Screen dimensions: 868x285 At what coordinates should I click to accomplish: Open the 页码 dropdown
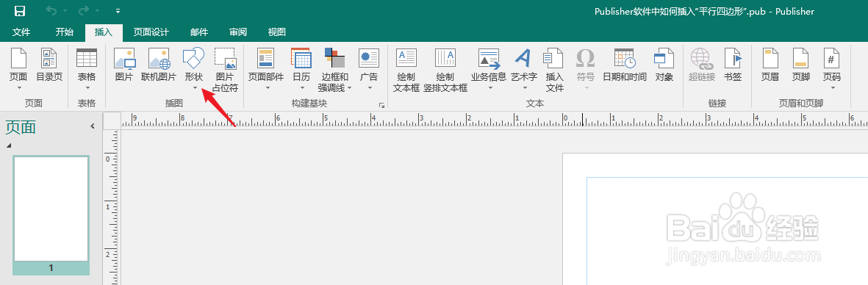[831, 69]
